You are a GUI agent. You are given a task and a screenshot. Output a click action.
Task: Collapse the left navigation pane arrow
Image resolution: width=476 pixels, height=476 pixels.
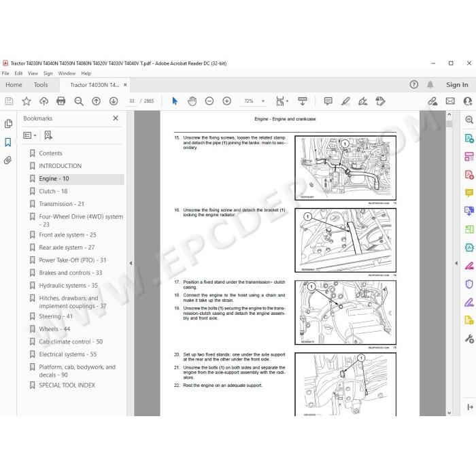[131, 263]
